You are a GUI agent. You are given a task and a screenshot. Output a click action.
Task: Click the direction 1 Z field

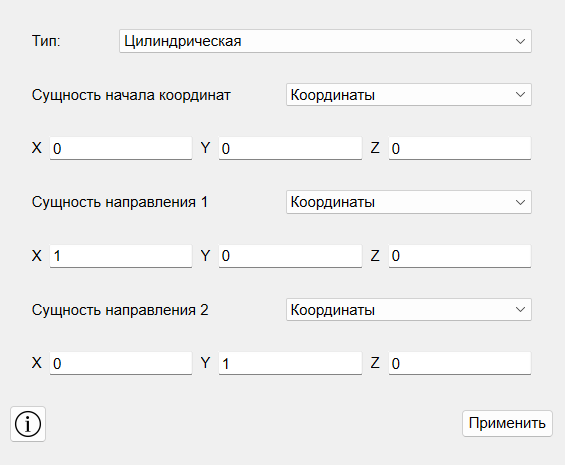(460, 256)
